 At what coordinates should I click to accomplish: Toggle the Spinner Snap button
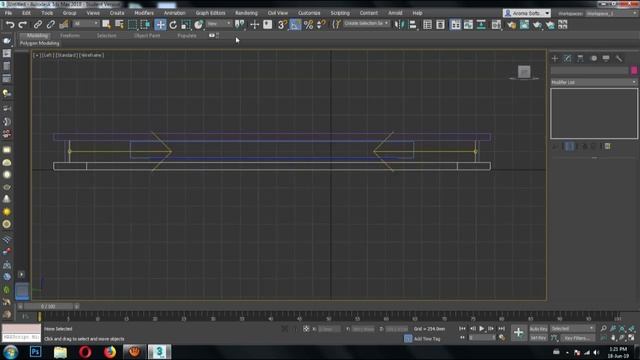(321, 24)
